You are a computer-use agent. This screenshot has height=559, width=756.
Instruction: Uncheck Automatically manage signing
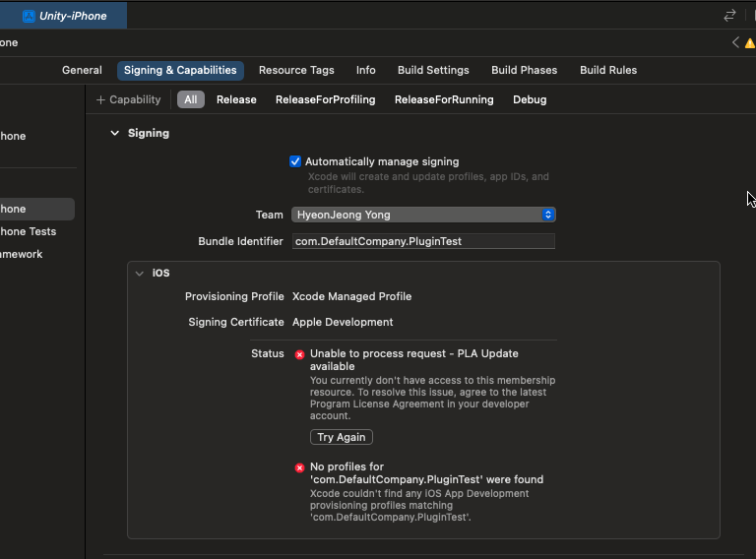[x=295, y=161]
